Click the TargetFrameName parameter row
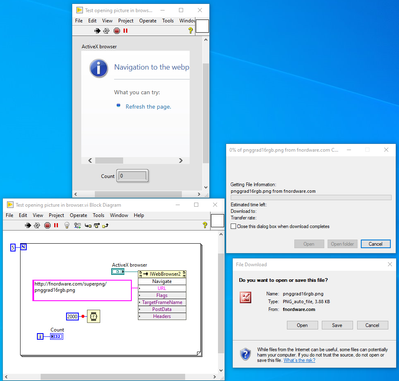 point(162,302)
